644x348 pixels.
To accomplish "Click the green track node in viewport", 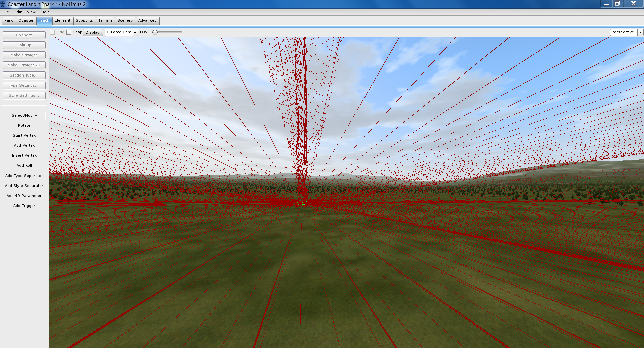I will (x=301, y=202).
